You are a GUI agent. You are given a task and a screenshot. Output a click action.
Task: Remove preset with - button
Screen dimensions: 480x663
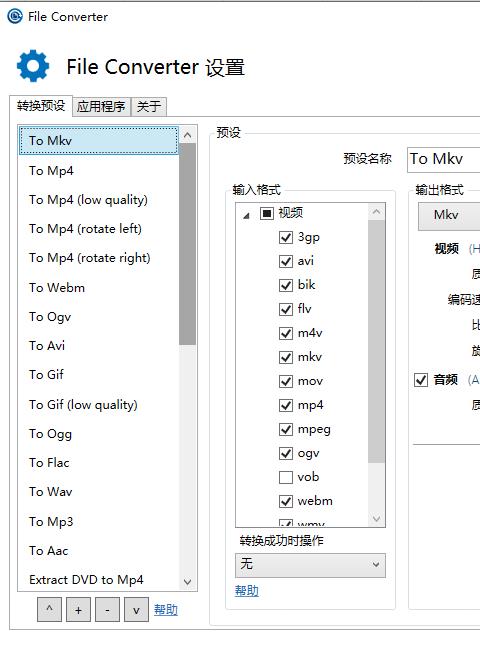click(x=107, y=609)
